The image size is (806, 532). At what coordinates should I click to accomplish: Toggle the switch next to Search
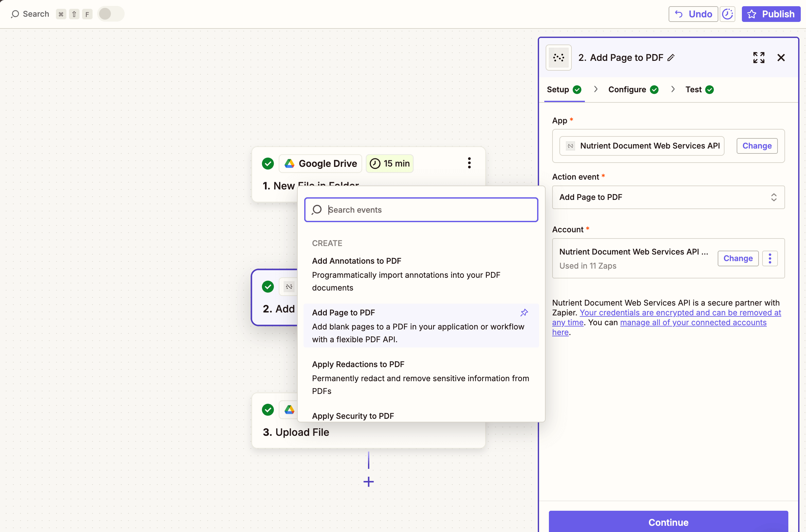[x=111, y=14]
